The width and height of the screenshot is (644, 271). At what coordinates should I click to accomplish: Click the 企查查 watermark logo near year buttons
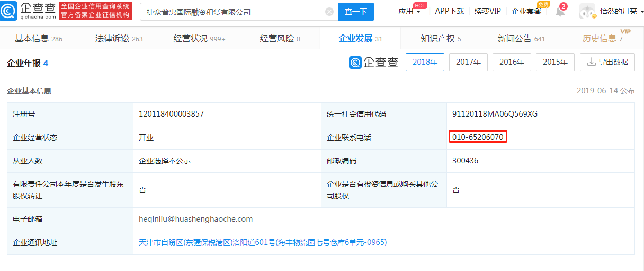tap(374, 63)
